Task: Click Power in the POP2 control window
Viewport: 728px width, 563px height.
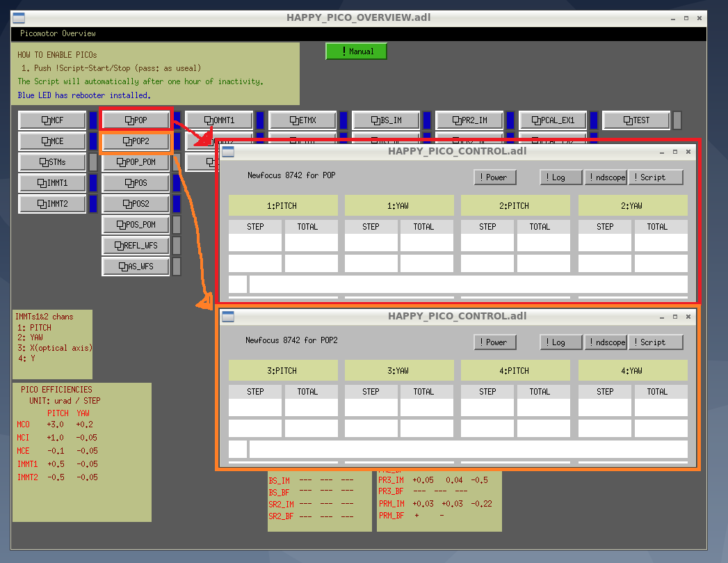Action: tap(495, 342)
